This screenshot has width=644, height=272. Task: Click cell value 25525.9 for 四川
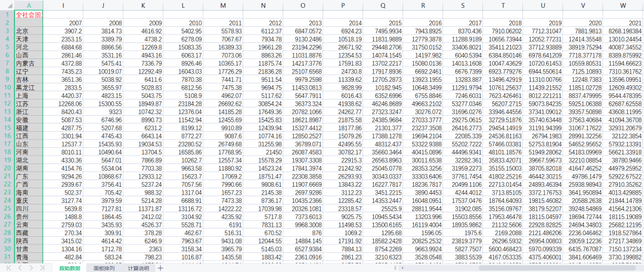[383, 208]
